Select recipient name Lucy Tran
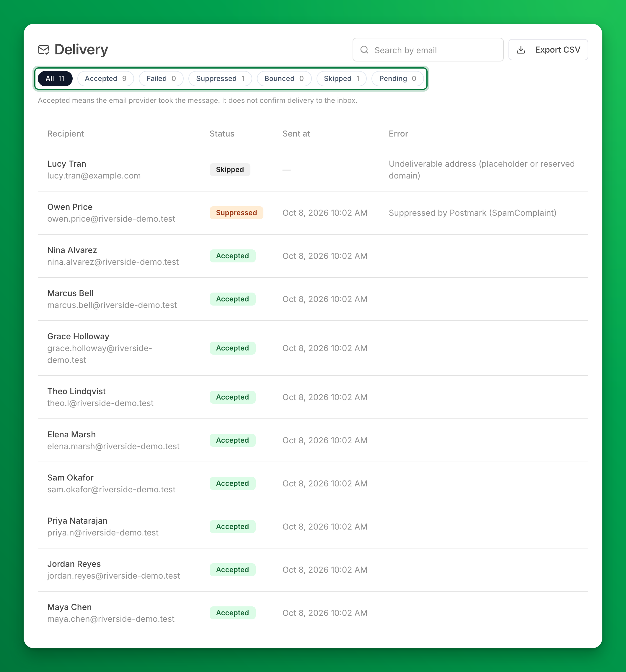626x672 pixels. point(66,164)
